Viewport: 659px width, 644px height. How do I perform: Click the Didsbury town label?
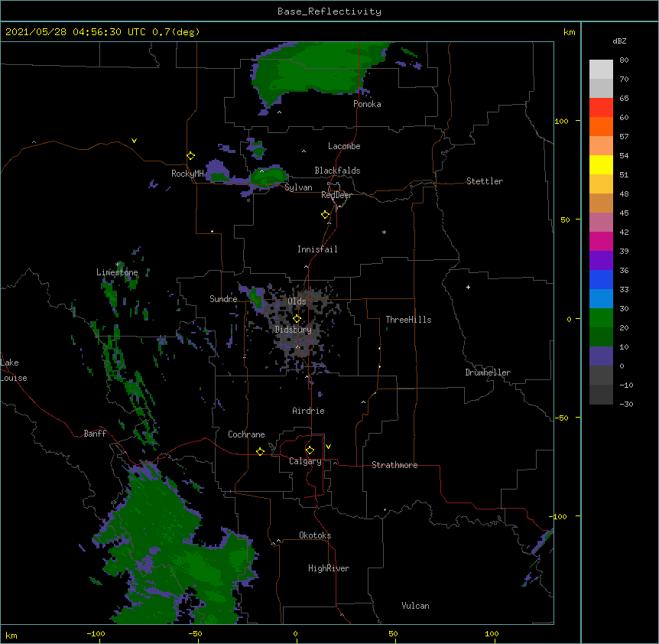(x=294, y=330)
